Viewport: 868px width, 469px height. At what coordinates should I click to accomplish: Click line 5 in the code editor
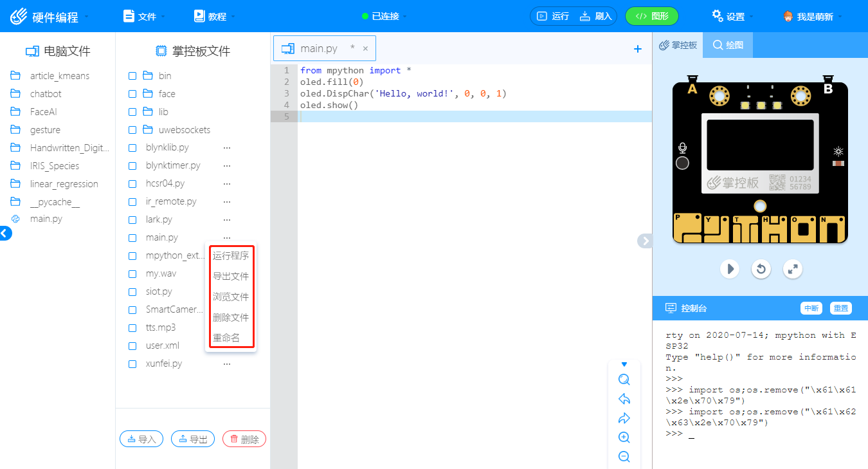[475, 116]
